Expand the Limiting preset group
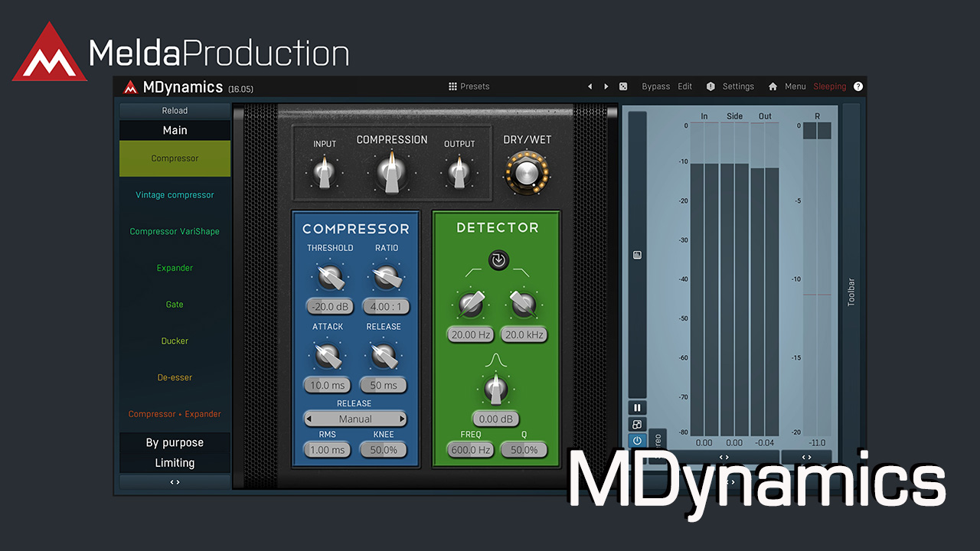 (x=175, y=463)
